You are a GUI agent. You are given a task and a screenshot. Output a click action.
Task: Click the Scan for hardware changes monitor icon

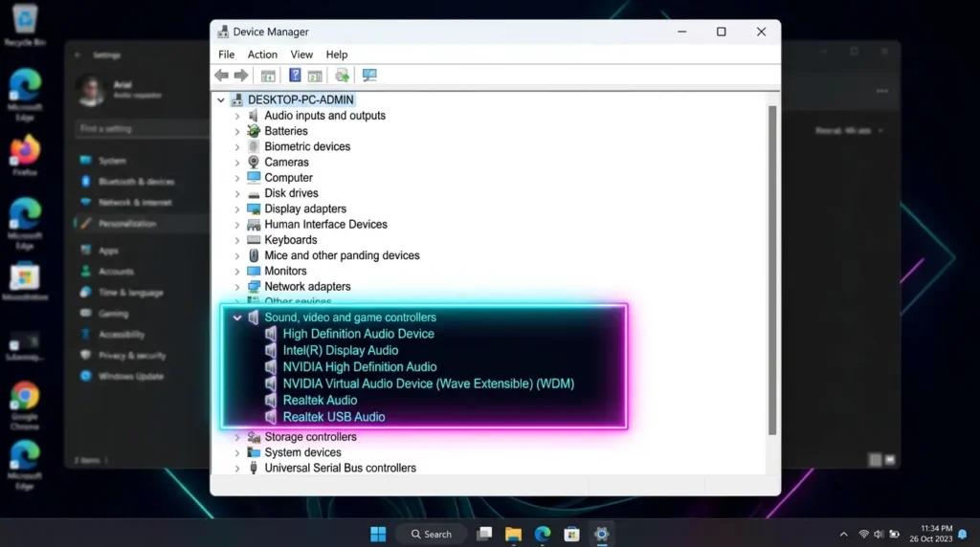[369, 76]
